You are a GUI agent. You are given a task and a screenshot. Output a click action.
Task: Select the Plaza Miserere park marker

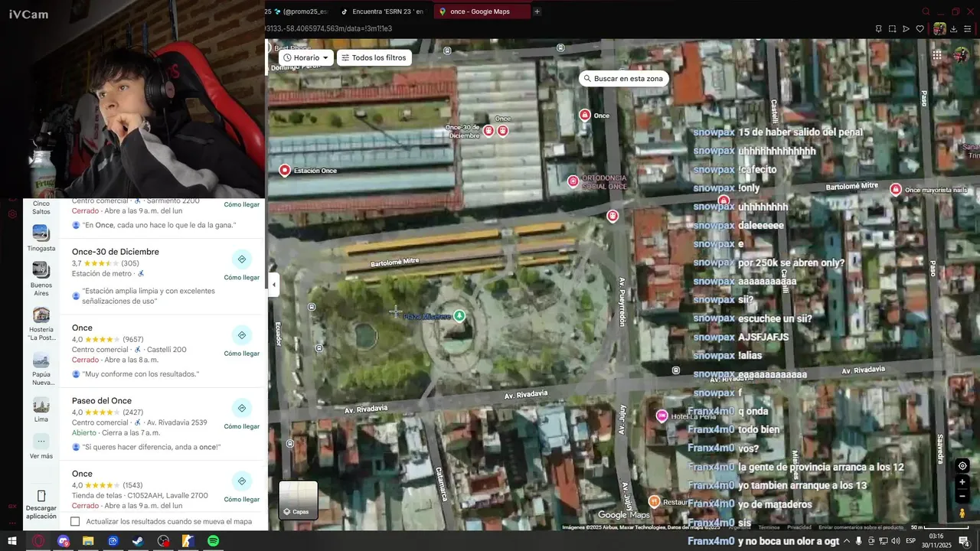pyautogui.click(x=459, y=315)
